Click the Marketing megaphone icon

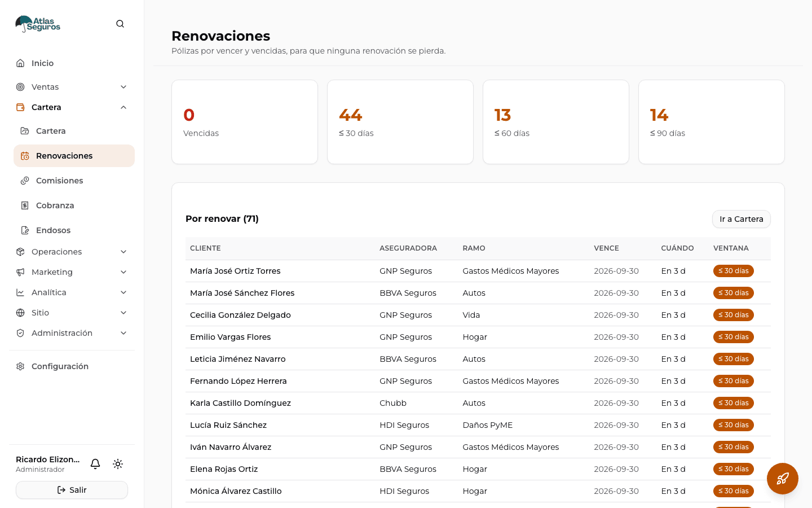coord(20,272)
